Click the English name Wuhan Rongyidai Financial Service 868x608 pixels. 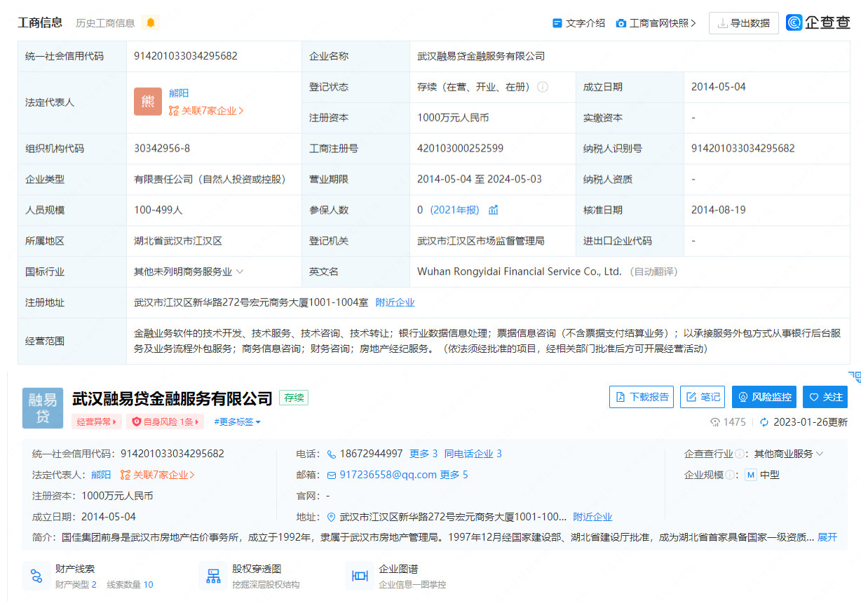520,271
